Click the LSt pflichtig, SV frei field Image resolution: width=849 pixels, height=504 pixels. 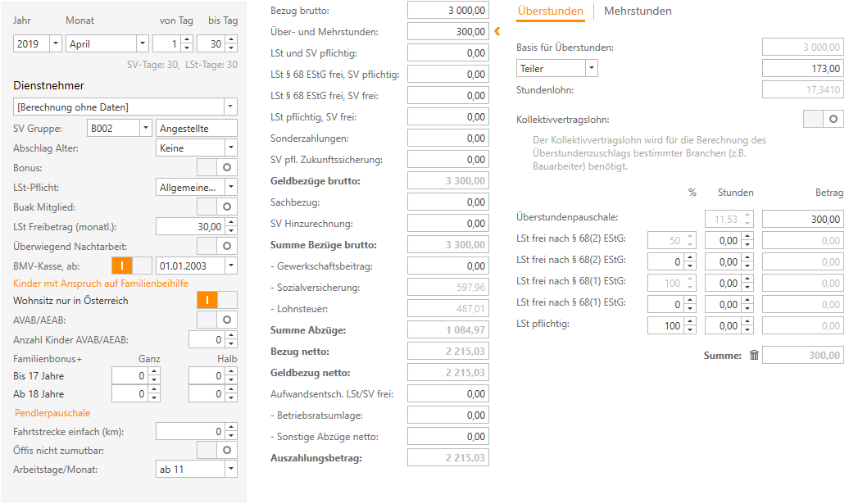coord(447,117)
